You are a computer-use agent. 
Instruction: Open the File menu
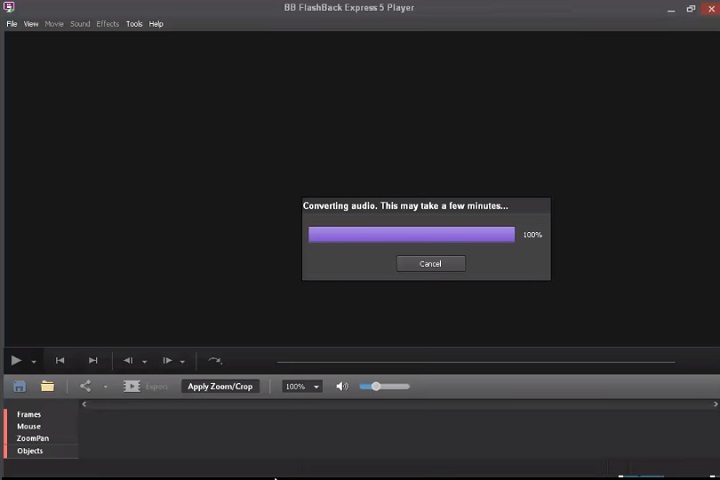click(x=11, y=24)
